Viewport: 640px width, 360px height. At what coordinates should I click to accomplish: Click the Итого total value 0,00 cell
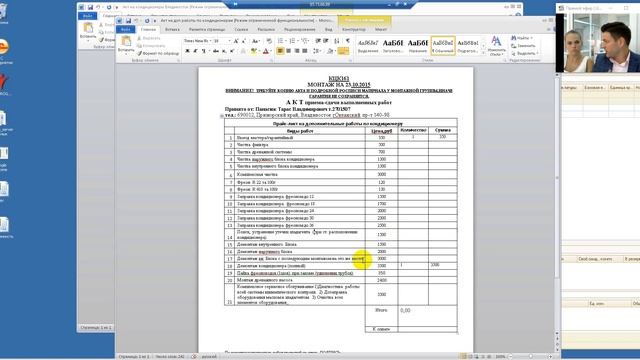click(x=427, y=317)
